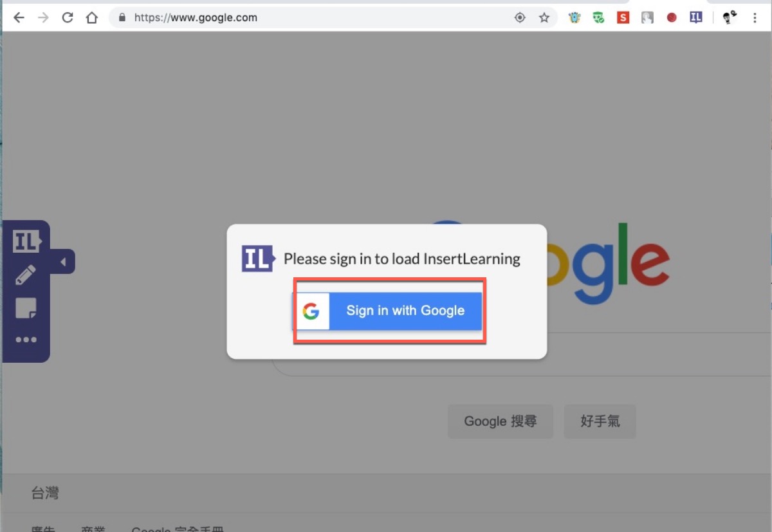Open the red circle extension icon
This screenshot has height=532, width=772.
(672, 18)
